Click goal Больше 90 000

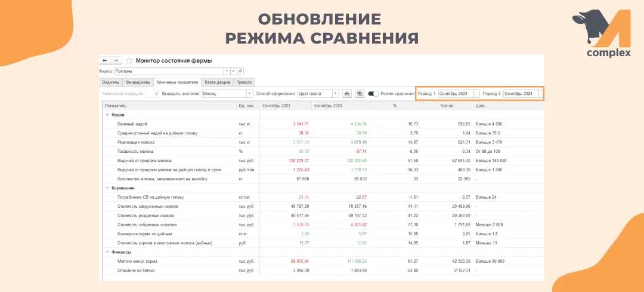click(x=490, y=261)
